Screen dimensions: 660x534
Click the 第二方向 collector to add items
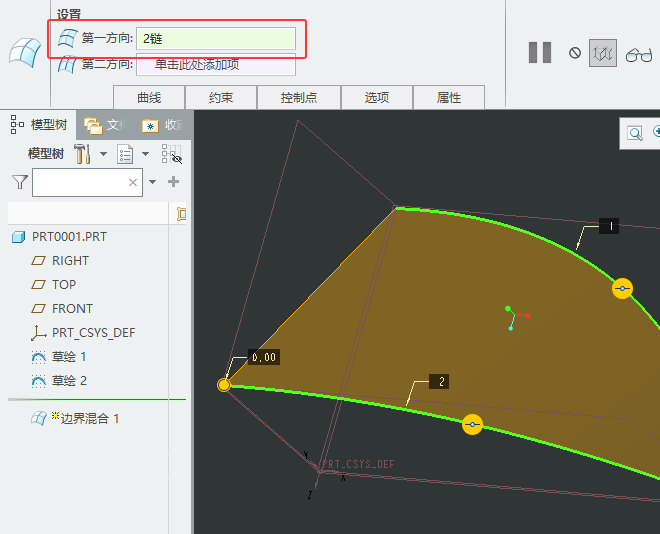tap(216, 64)
